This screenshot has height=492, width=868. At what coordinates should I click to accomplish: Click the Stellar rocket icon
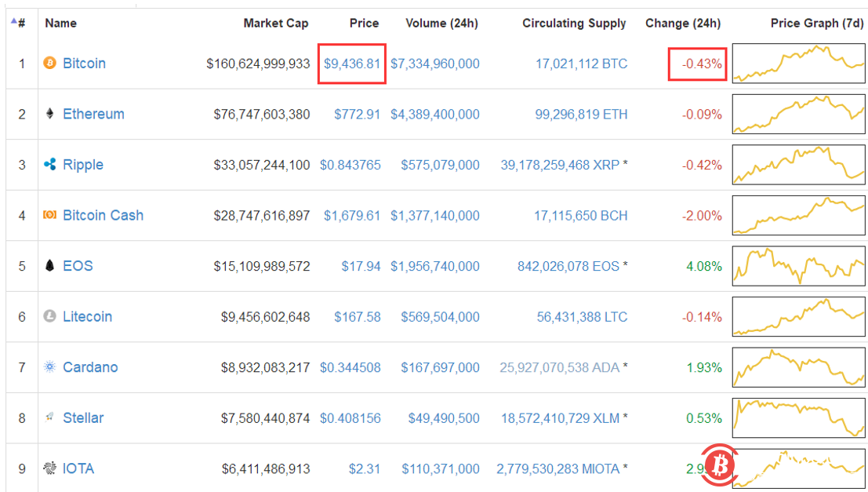coord(50,417)
